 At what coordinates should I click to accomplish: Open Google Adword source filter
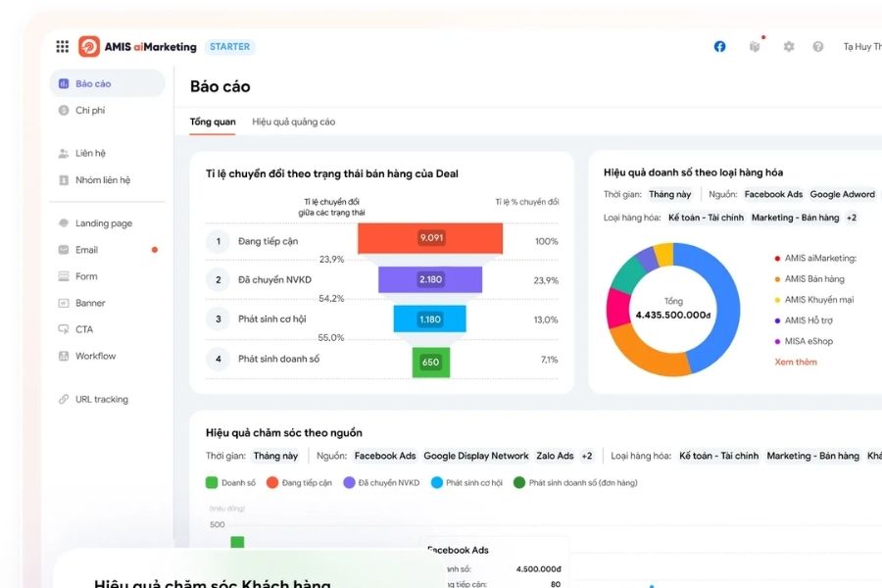843,194
